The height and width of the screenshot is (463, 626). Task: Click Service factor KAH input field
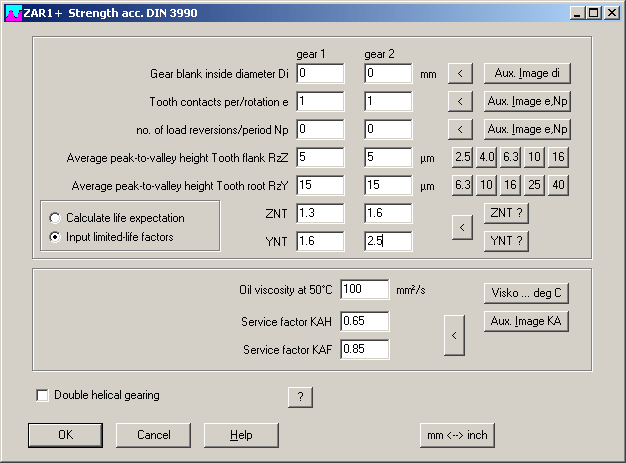364,322
